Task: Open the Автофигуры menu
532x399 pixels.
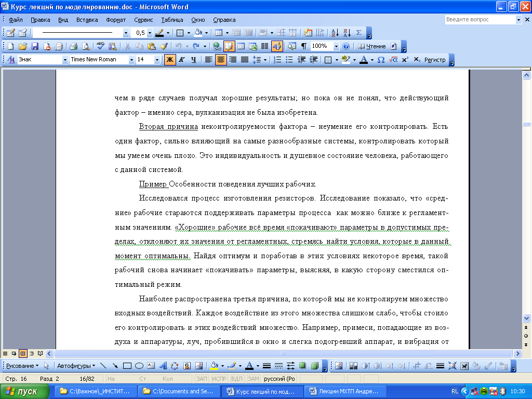Action: pos(76,366)
